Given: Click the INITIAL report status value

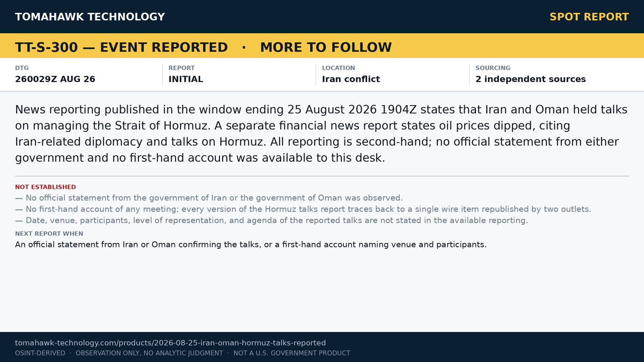Looking at the screenshot, I should [186, 79].
